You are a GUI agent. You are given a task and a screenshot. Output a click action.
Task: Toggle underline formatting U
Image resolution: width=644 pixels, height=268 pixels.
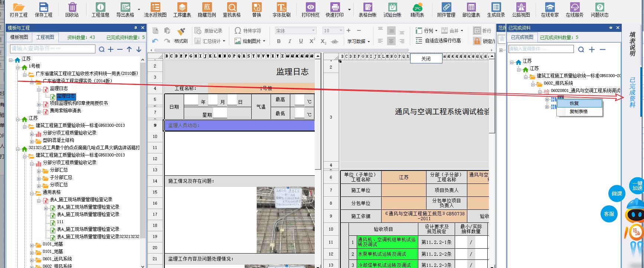[301, 41]
